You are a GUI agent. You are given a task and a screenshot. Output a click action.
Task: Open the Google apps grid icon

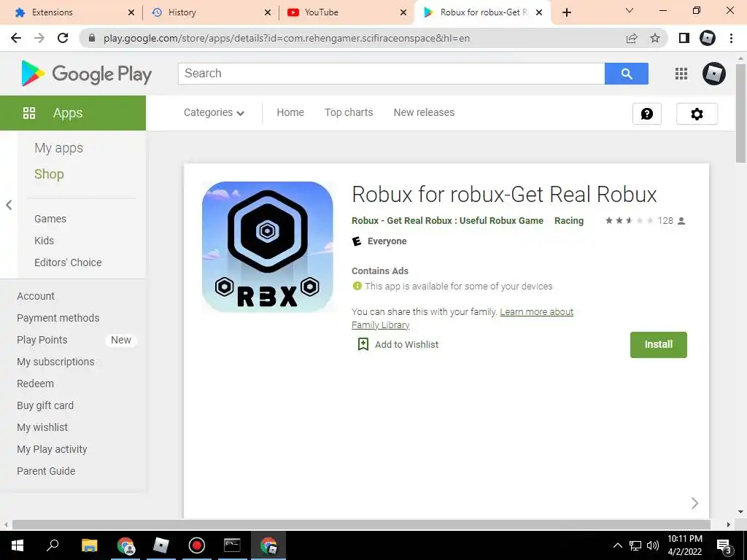coord(681,74)
